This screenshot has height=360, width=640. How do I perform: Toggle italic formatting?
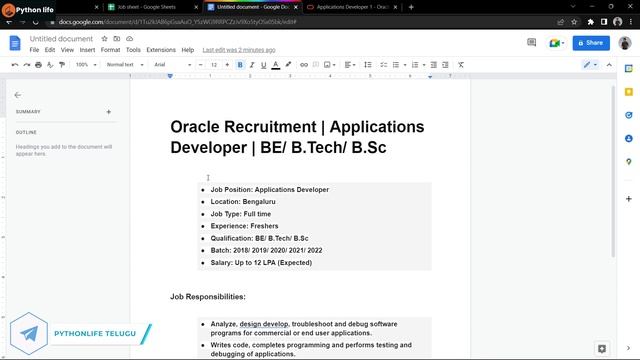252,65
